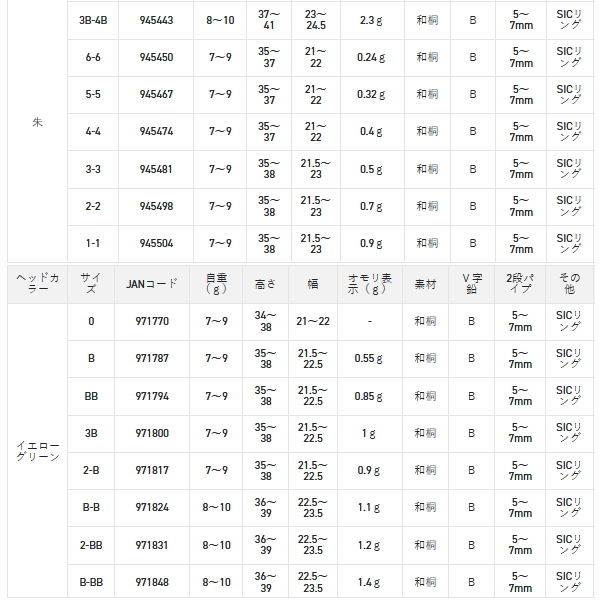600x600 pixels.
Task: Select JAN code 945450
Action: coord(156,57)
